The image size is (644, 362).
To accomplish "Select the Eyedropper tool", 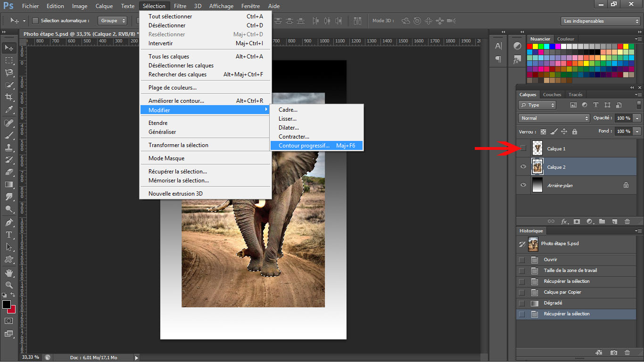I will (x=9, y=109).
